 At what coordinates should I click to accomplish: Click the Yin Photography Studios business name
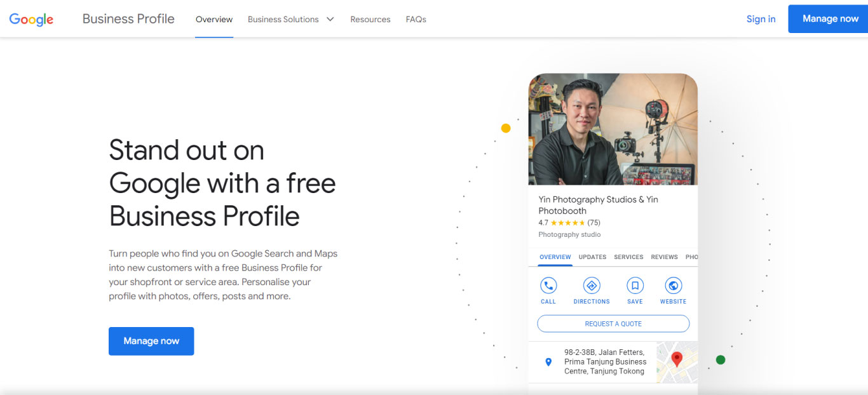pyautogui.click(x=598, y=205)
